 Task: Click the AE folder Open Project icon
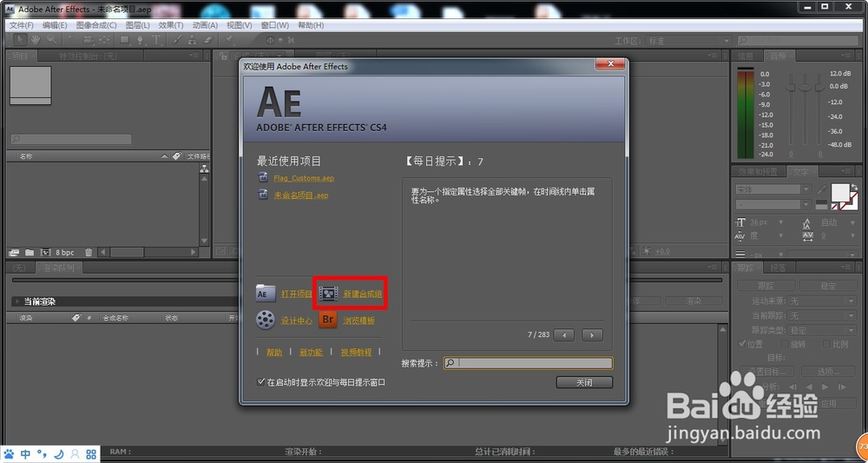(266, 294)
